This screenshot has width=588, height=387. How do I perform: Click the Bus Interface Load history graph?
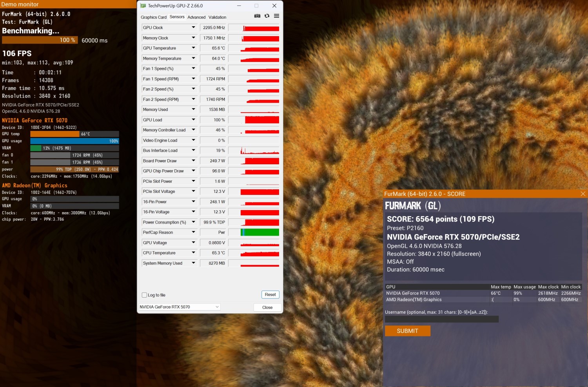coord(254,150)
